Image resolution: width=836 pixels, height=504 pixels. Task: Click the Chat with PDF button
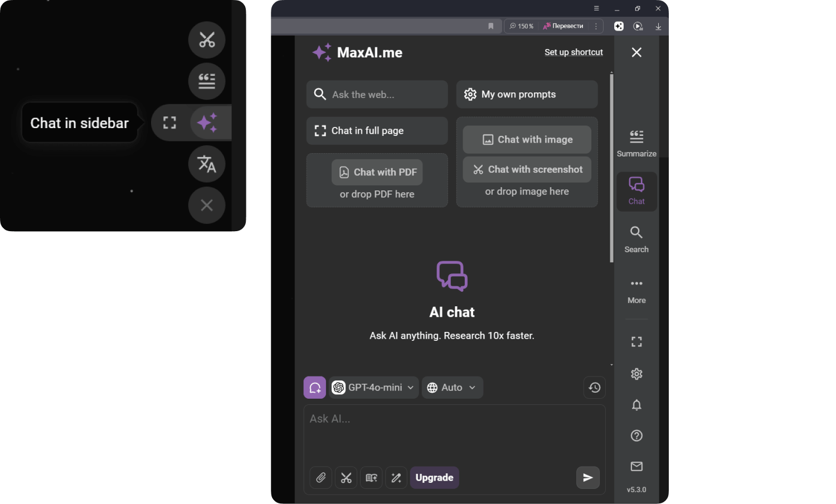[377, 173]
